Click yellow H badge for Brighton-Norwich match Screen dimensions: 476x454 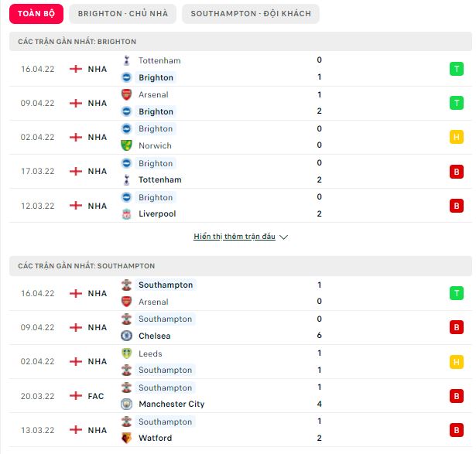pos(457,137)
